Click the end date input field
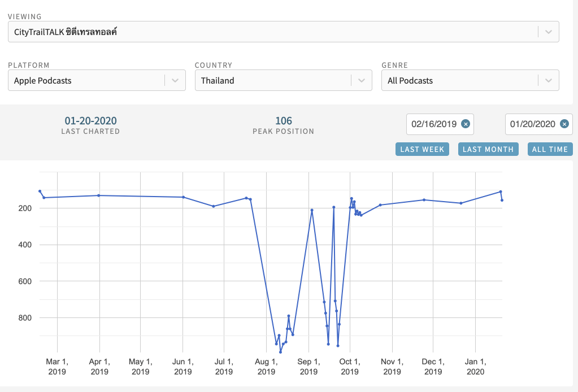Image resolution: width=578 pixels, height=392 pixels. tap(532, 124)
